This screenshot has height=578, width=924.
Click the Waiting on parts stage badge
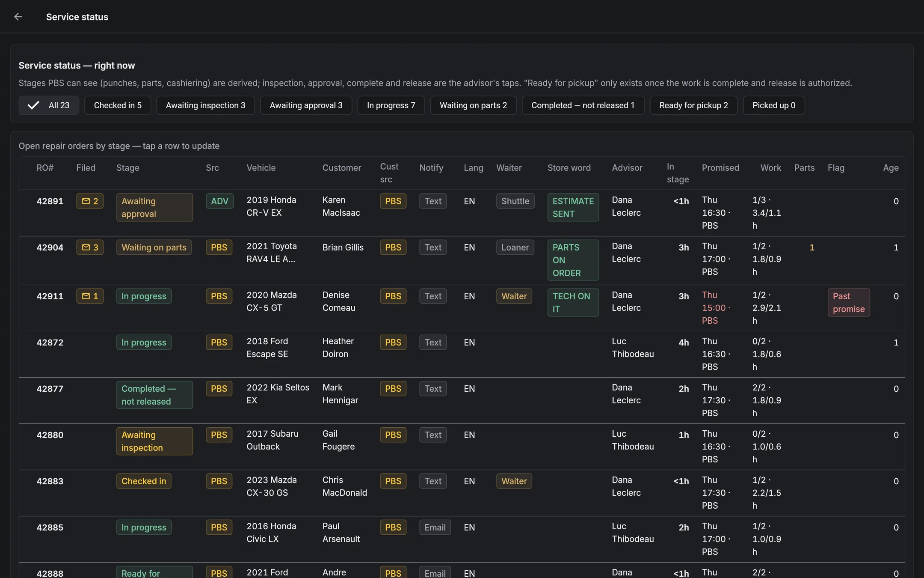point(154,247)
